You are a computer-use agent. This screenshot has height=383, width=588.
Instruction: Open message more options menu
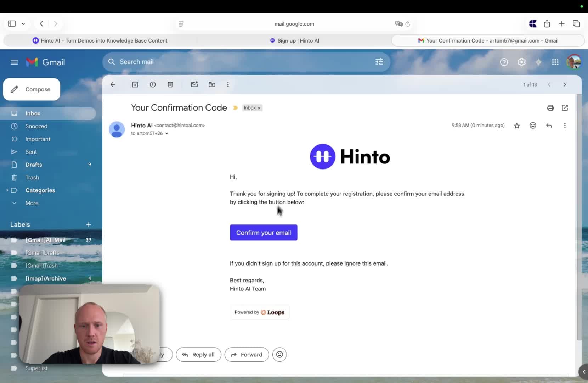pos(565,125)
